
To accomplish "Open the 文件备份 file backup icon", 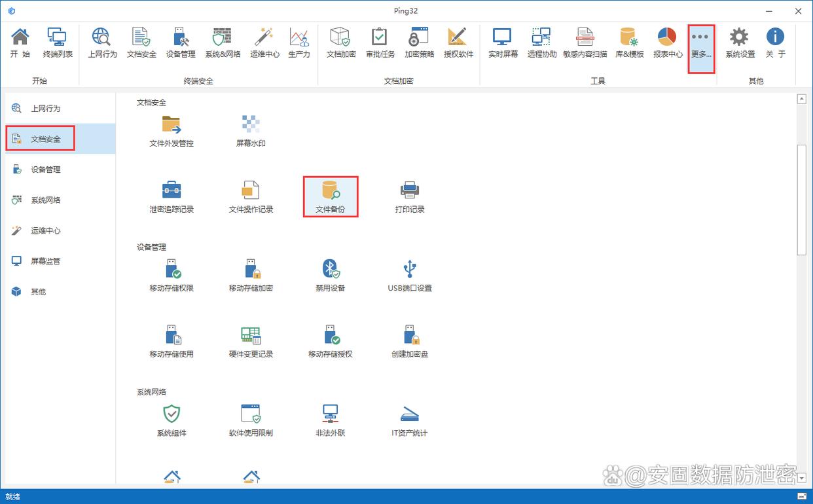I will (330, 196).
